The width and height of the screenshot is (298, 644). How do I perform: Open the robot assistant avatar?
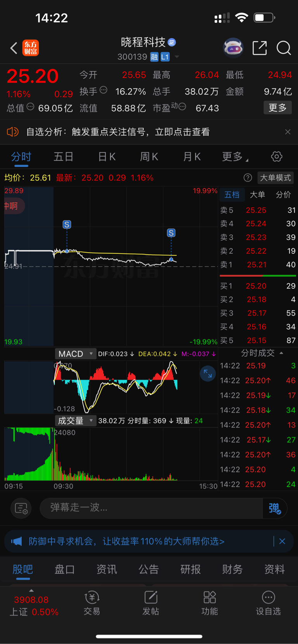tap(233, 48)
